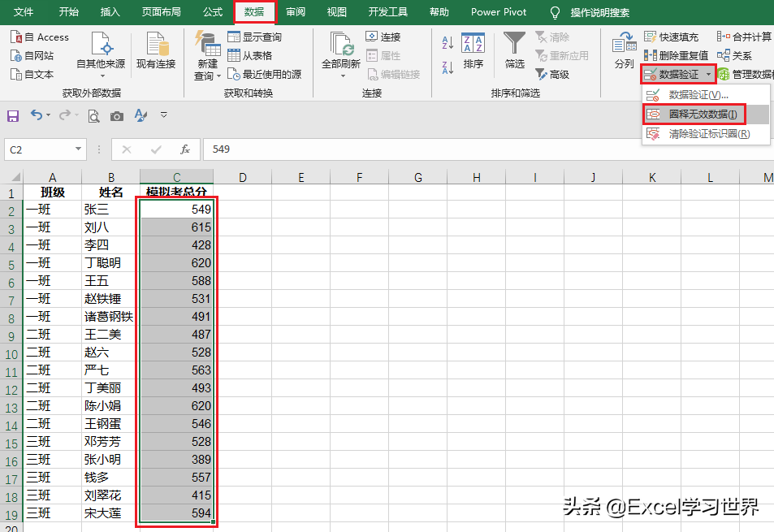This screenshot has height=532, width=774.
Task: Open Print Preview from quick access toolbar
Action: coord(93,116)
